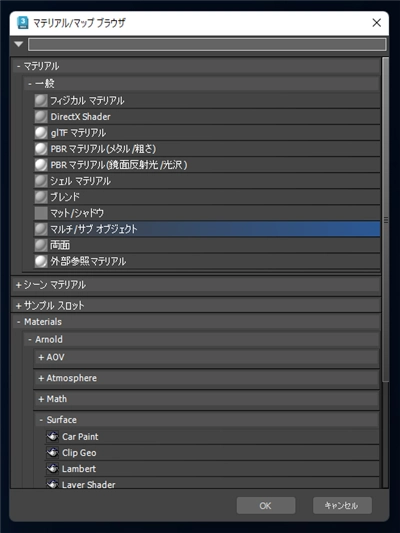Image resolution: width=400 pixels, height=533 pixels.
Task: Select Car Paint text entry
Action: 80,436
